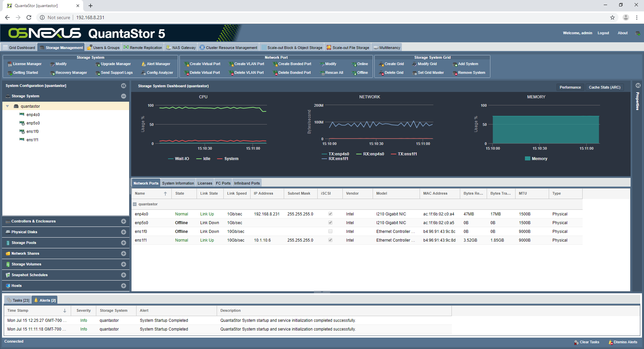Click Delete Grid
The image size is (644, 349).
pos(391,72)
